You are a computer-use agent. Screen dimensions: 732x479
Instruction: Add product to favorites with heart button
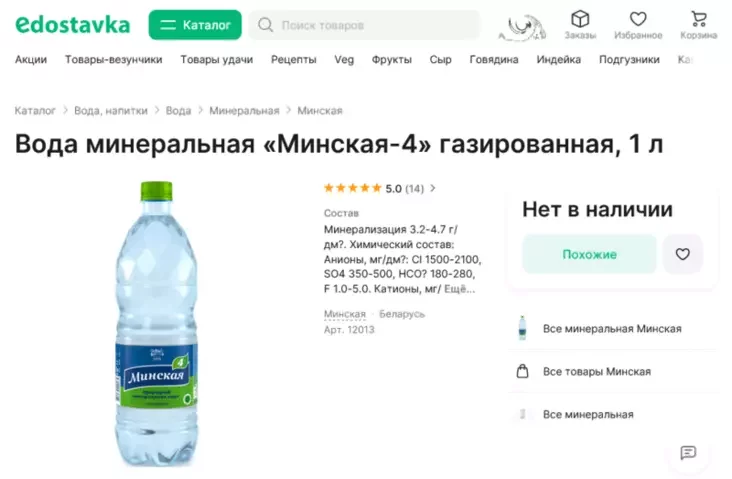682,254
